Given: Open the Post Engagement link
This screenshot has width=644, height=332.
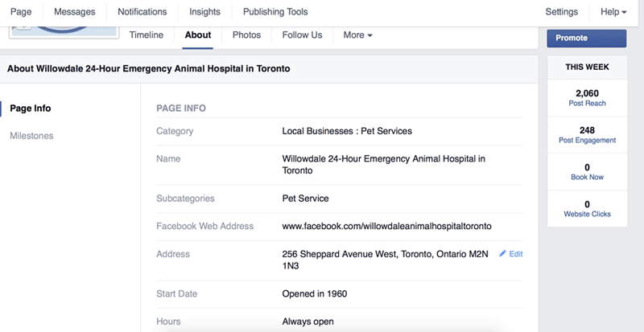Looking at the screenshot, I should (x=588, y=141).
